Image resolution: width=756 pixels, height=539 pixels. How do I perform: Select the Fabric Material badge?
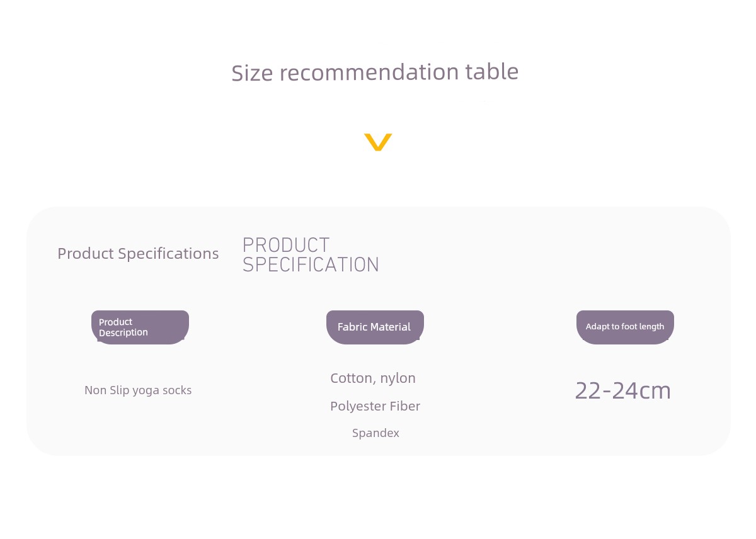point(375,327)
